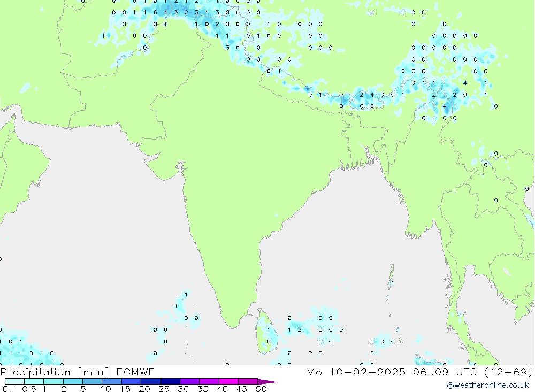Click the '40' legend scale label

pyautogui.click(x=222, y=389)
